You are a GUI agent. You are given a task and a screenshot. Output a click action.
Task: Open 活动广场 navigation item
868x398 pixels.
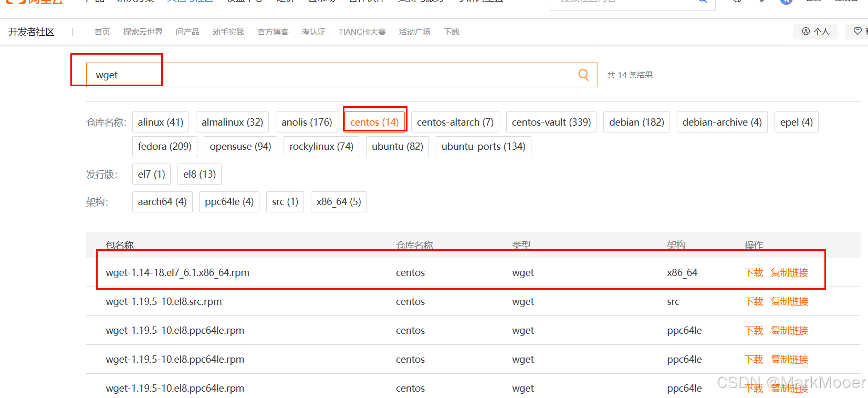(415, 32)
